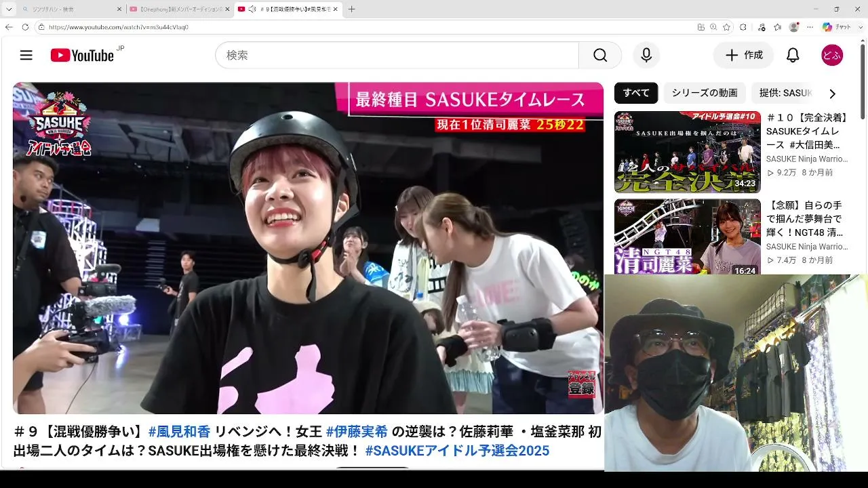This screenshot has width=868, height=488.
Task: Open the pink account avatar menu
Action: pyautogui.click(x=832, y=56)
